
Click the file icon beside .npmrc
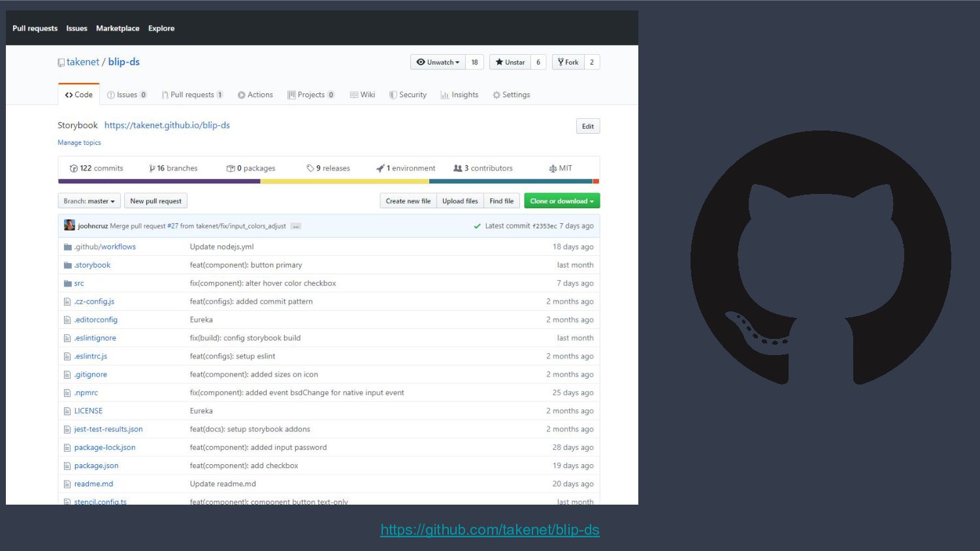(67, 393)
